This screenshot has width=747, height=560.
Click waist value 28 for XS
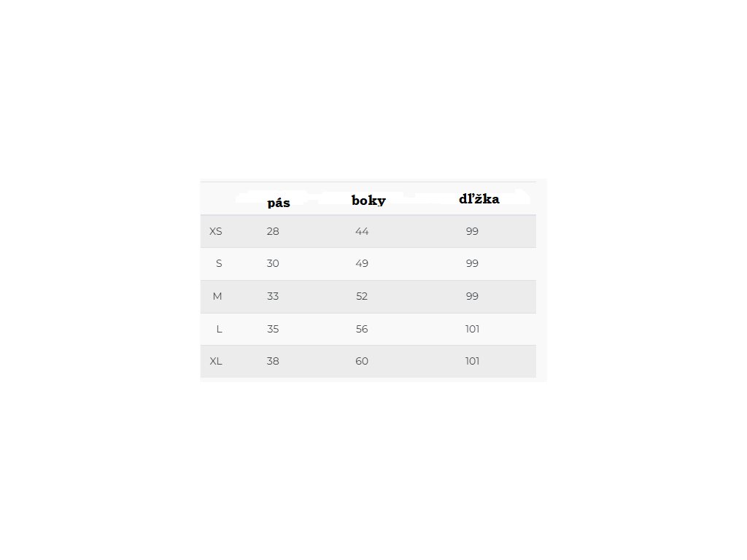tap(273, 232)
